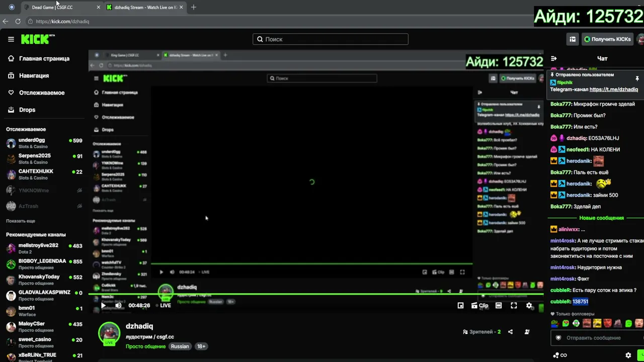Screen dimensions: 644x362
Task: Open Просто общение category link under stream title
Action: point(145,346)
